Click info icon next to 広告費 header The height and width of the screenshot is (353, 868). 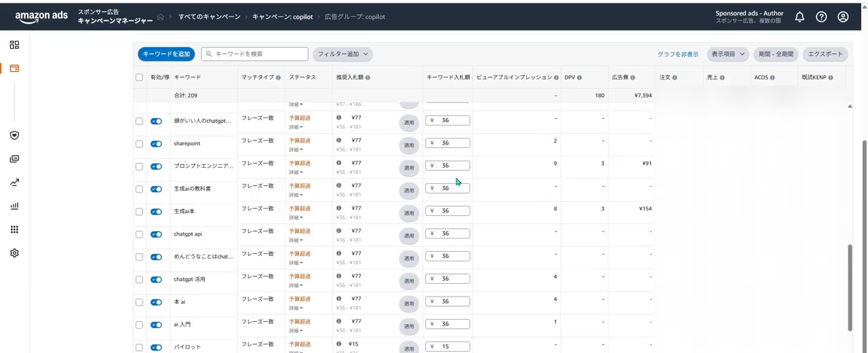pyautogui.click(x=633, y=78)
